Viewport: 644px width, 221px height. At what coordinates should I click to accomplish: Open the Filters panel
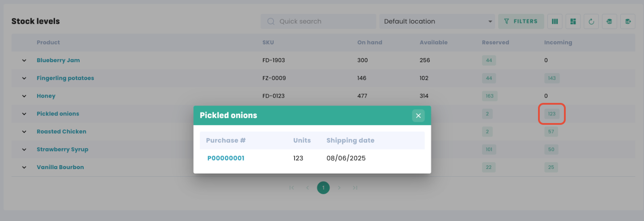521,21
